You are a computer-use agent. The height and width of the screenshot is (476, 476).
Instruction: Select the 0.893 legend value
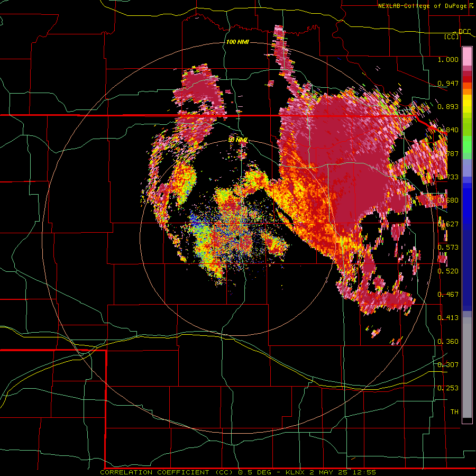448,106
